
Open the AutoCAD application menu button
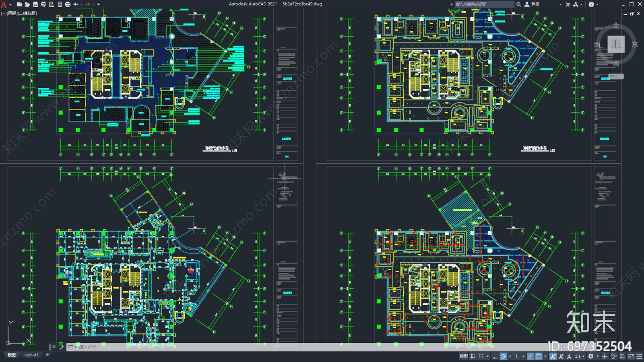pos(4,4)
